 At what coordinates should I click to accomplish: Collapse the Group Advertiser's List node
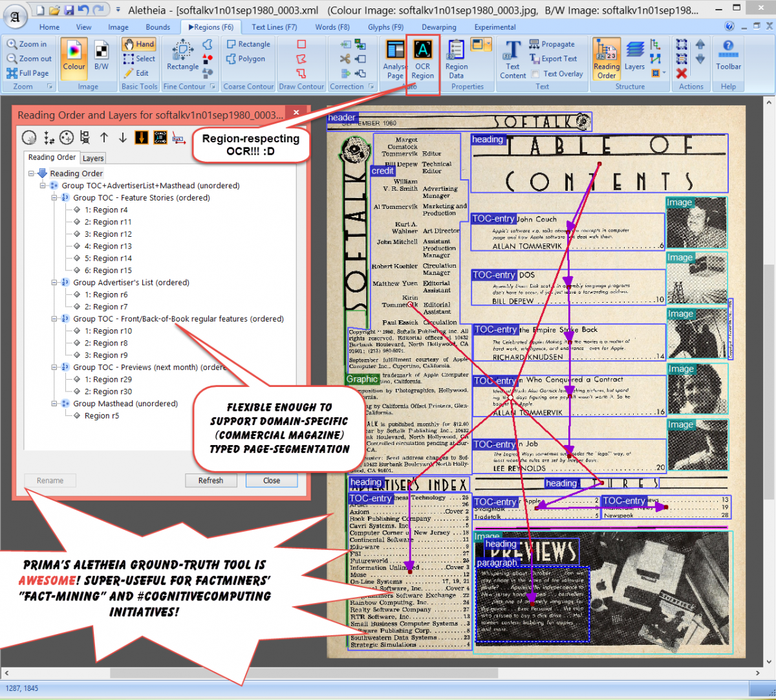[x=55, y=283]
